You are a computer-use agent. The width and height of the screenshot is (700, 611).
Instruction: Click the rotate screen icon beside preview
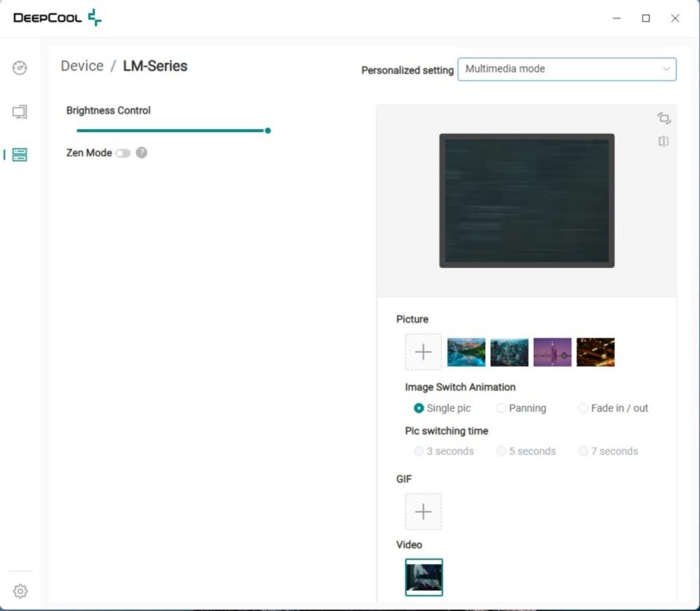pyautogui.click(x=663, y=118)
